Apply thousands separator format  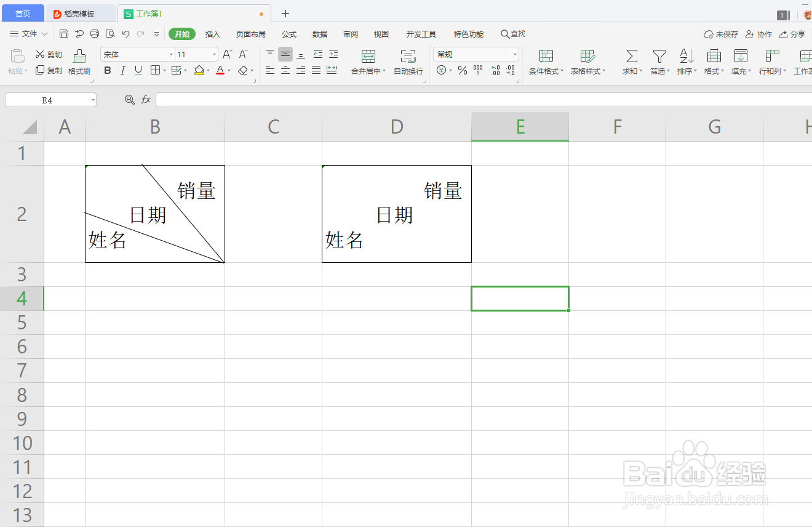pos(478,71)
